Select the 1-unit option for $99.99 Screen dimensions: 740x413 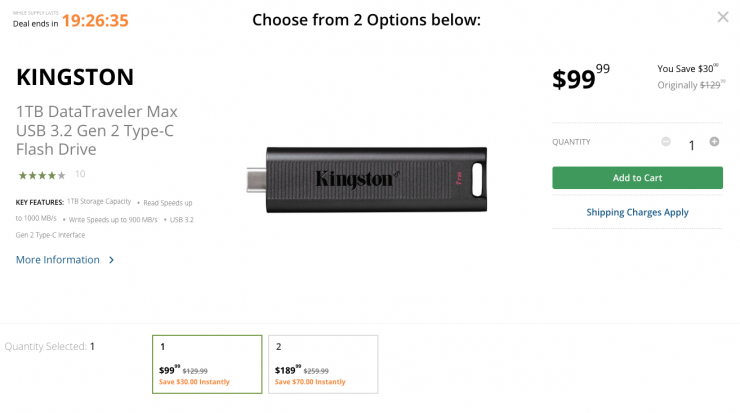click(x=206, y=364)
